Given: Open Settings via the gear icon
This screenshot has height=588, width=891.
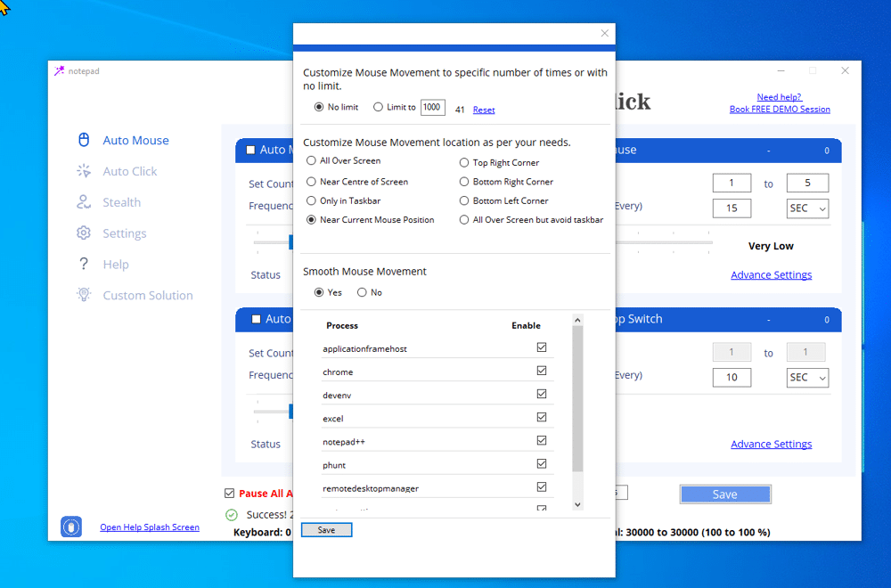Looking at the screenshot, I should coord(84,233).
